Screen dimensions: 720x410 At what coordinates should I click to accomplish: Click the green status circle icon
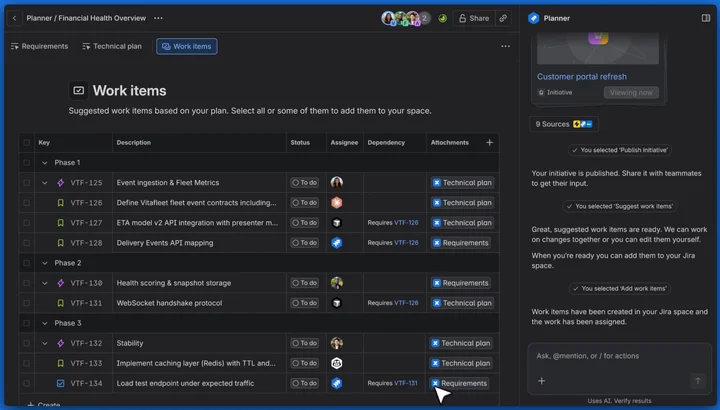442,18
